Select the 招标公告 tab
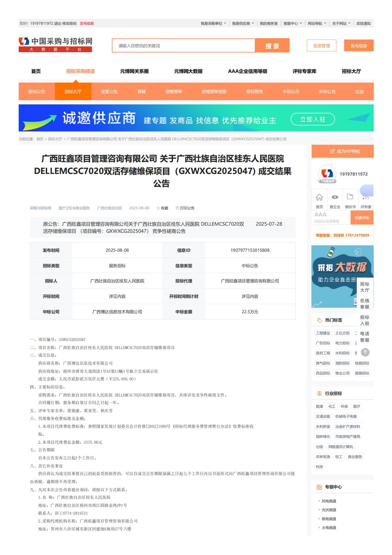392x555 pixels. pyautogui.click(x=37, y=92)
